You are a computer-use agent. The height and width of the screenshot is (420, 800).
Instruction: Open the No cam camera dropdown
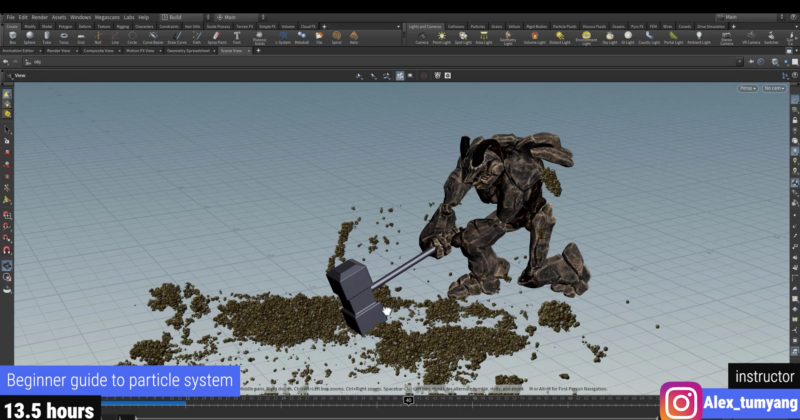point(774,89)
